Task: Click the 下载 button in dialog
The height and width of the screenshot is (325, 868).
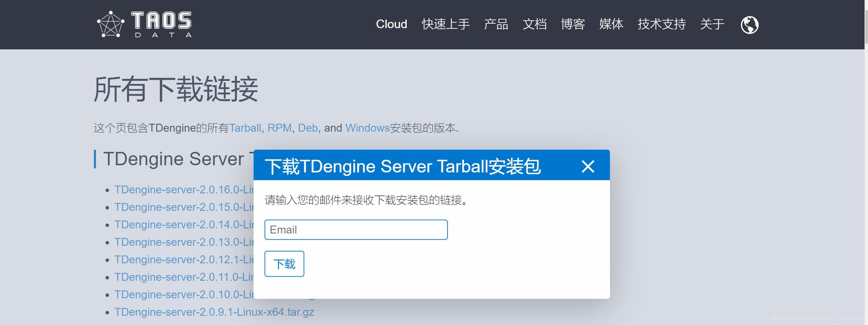Action: click(284, 264)
